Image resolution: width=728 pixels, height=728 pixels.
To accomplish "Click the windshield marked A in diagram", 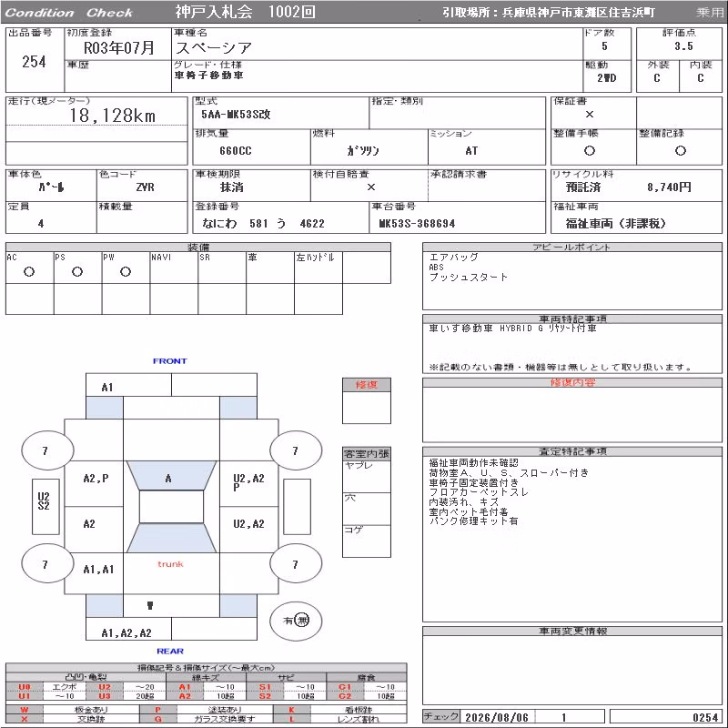I will click(171, 475).
